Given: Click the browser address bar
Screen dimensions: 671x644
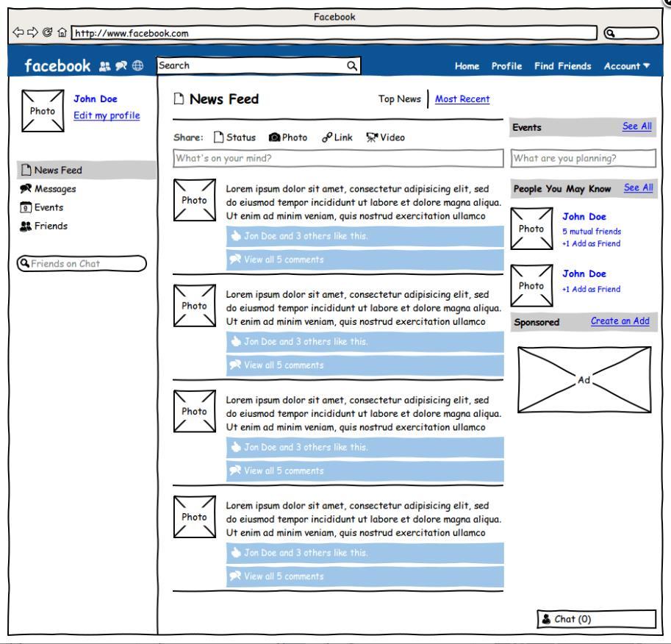Looking at the screenshot, I should click(x=334, y=33).
